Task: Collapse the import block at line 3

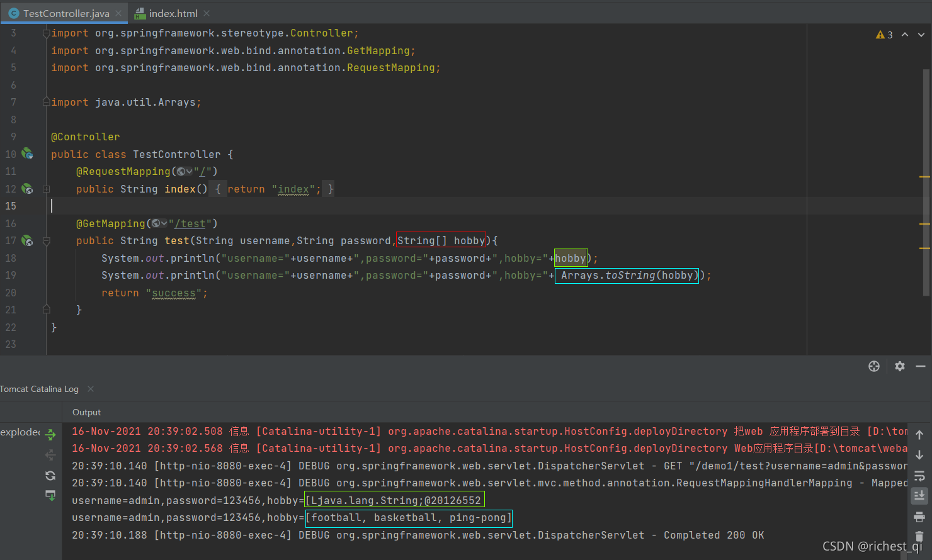Action: coord(46,33)
